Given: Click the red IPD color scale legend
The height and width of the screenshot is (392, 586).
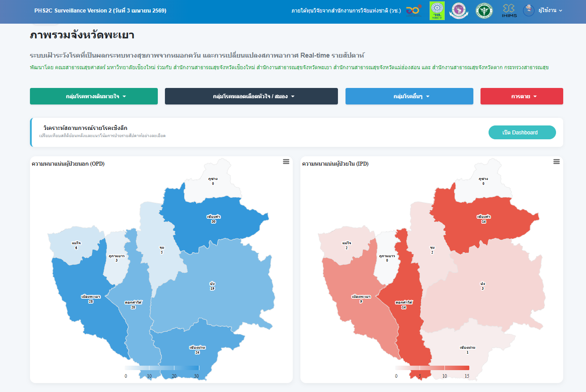Looking at the screenshot, I should point(432,368).
